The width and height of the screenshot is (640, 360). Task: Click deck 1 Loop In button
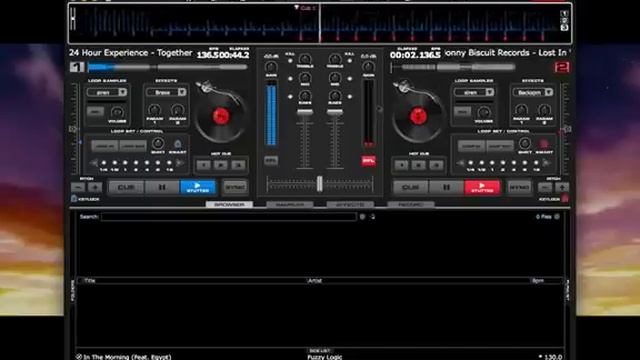[x=105, y=146]
